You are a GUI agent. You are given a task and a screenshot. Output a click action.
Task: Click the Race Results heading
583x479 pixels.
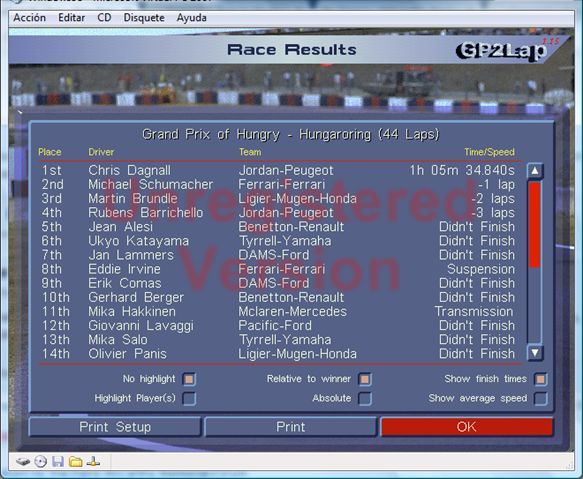pos(292,50)
